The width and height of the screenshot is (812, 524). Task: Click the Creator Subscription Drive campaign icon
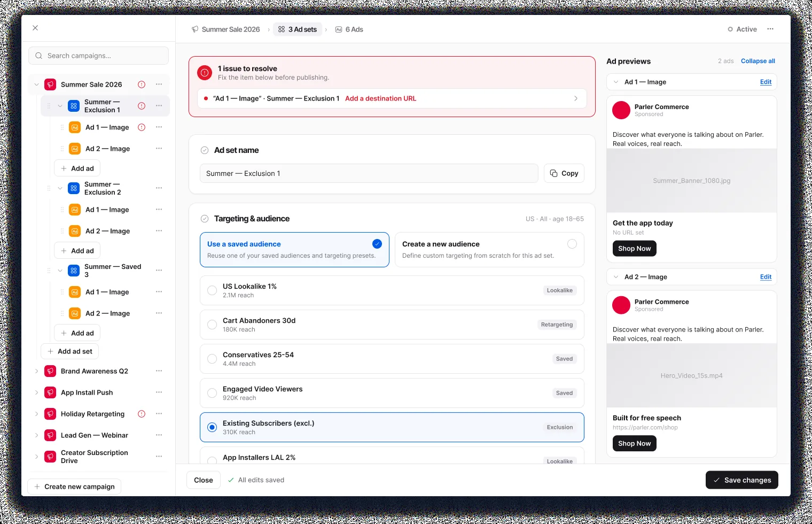click(50, 457)
